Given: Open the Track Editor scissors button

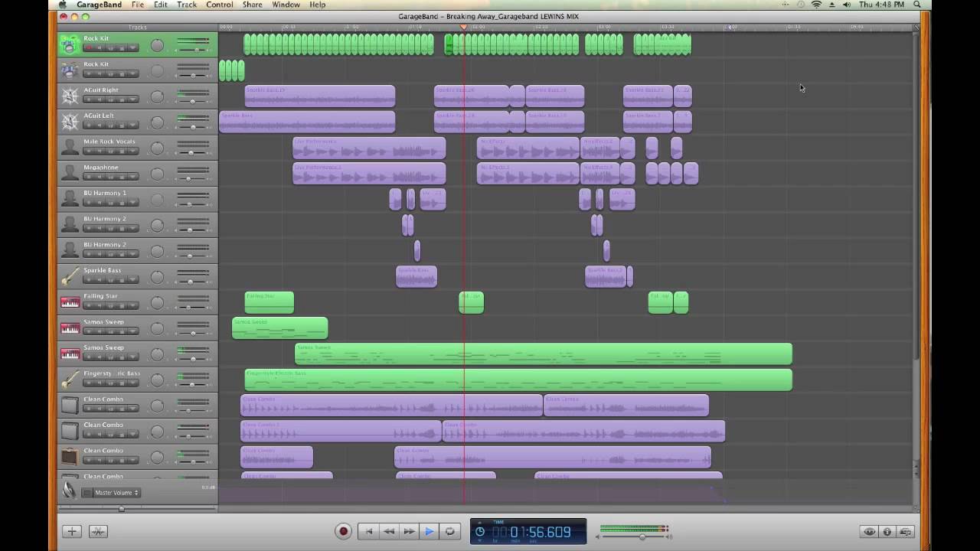Looking at the screenshot, I should pyautogui.click(x=98, y=531).
